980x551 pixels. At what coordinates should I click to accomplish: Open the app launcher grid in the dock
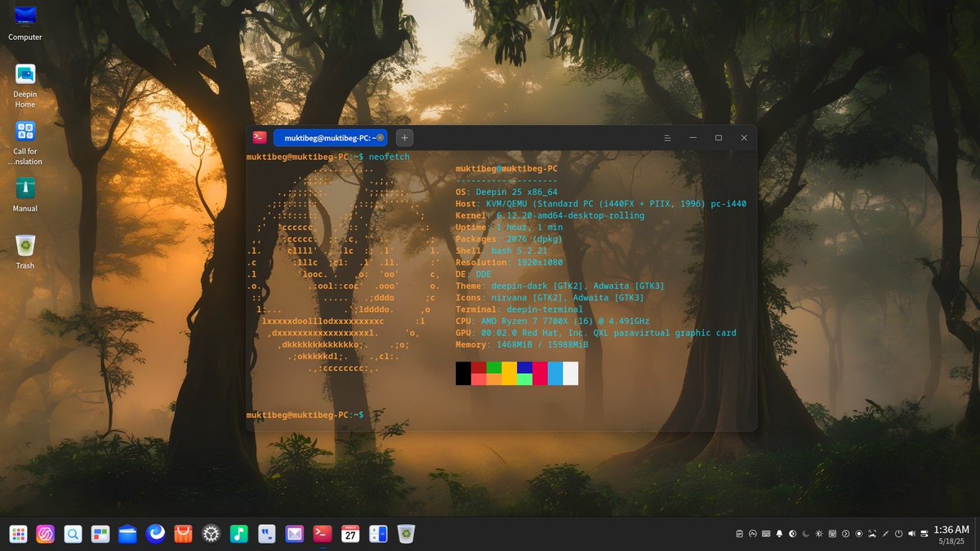coord(18,534)
